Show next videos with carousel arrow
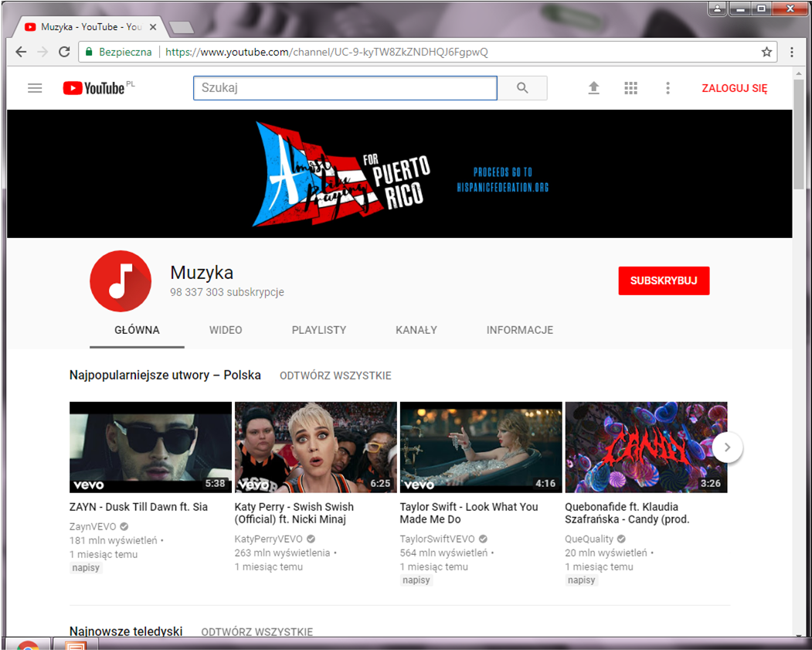The width and height of the screenshot is (812, 650). (728, 448)
